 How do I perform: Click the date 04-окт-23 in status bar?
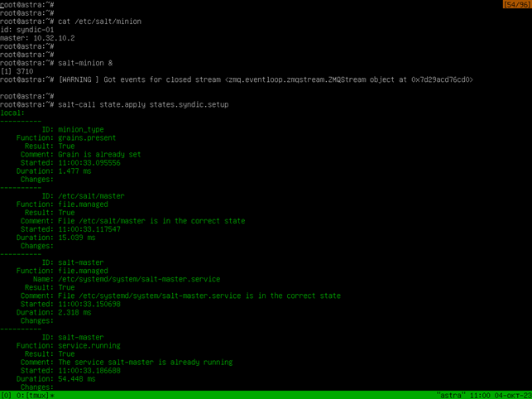point(510,395)
